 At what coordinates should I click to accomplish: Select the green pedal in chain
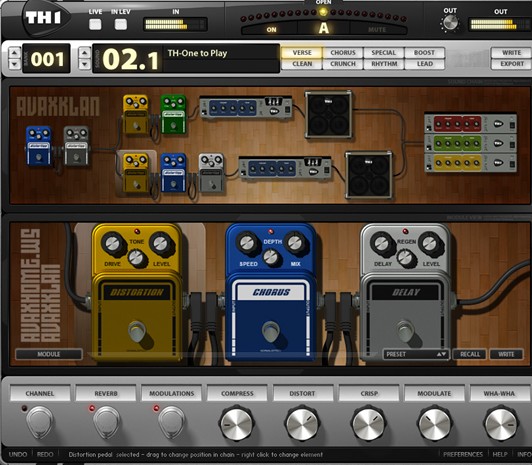coord(173,115)
